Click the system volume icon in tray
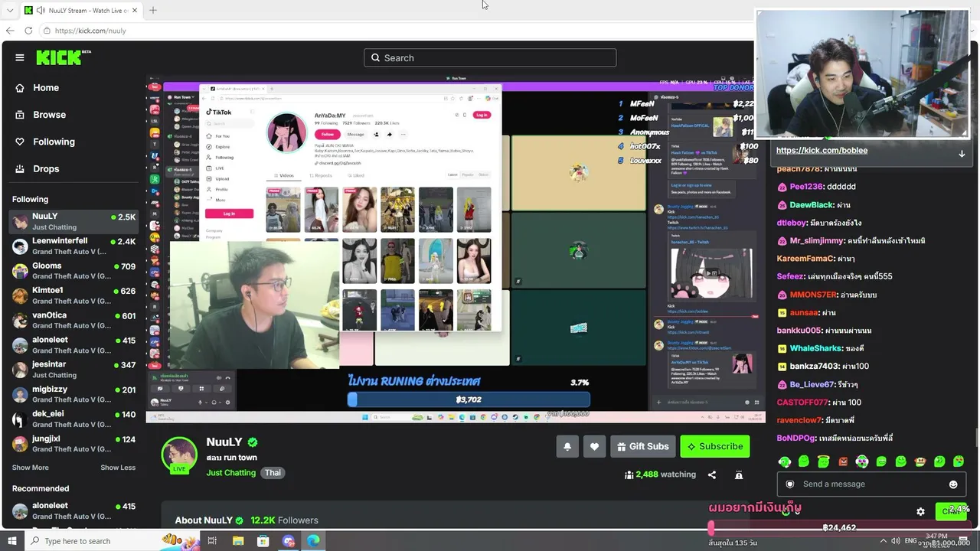 click(x=896, y=542)
